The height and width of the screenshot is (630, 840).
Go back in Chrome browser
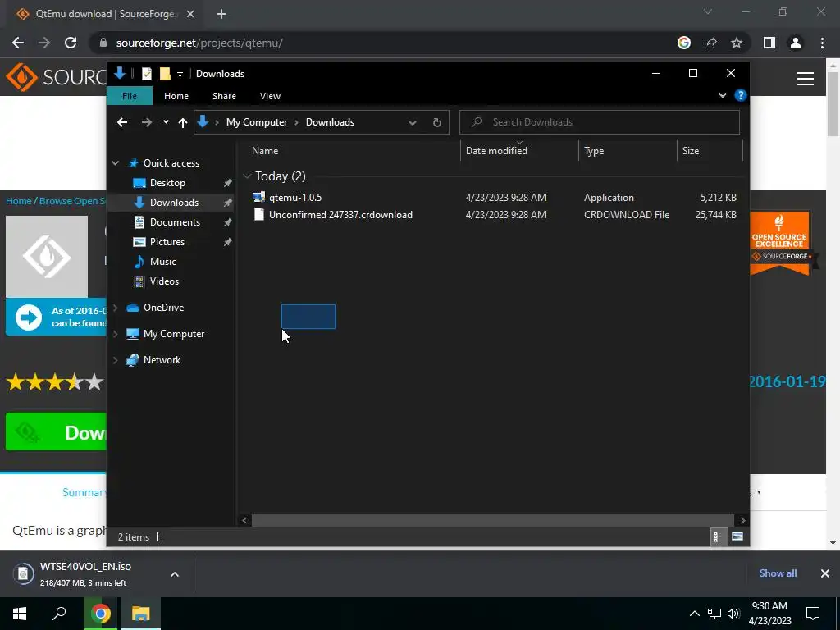tap(18, 43)
